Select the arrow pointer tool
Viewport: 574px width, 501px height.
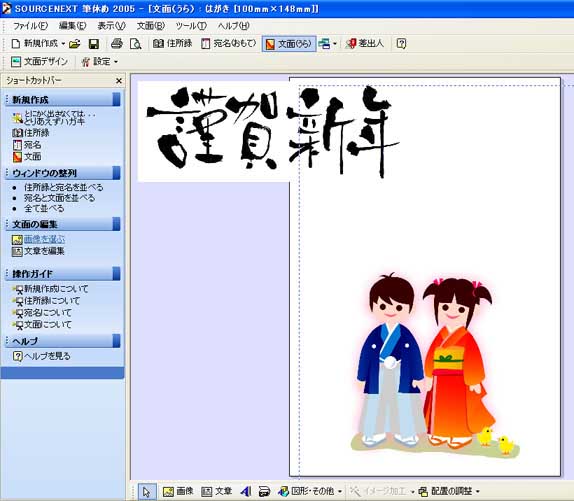147,491
